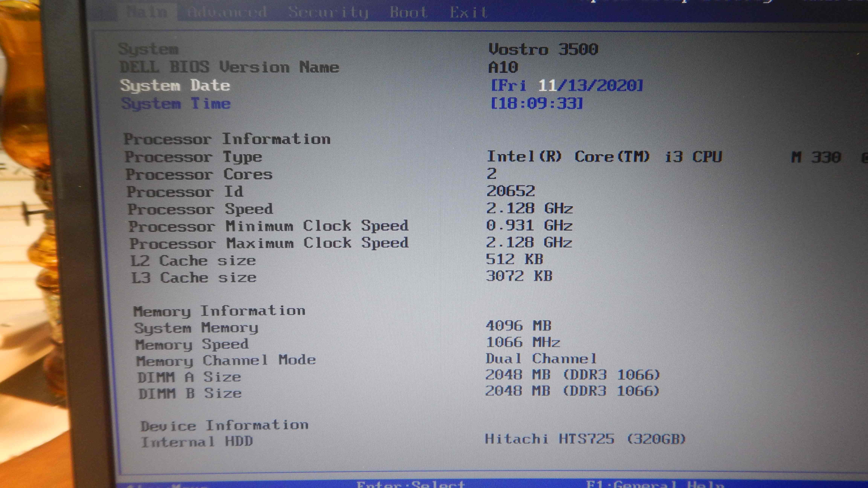The image size is (868, 488).
Task: Click the Processor Information heading
Action: click(x=227, y=139)
